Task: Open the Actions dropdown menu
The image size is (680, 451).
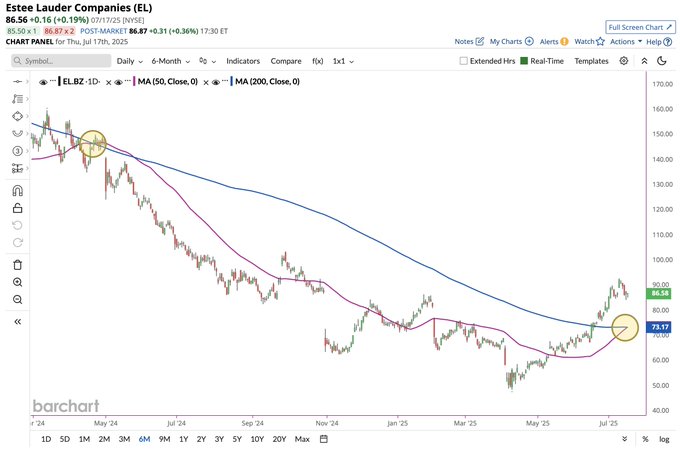Action: [x=625, y=42]
